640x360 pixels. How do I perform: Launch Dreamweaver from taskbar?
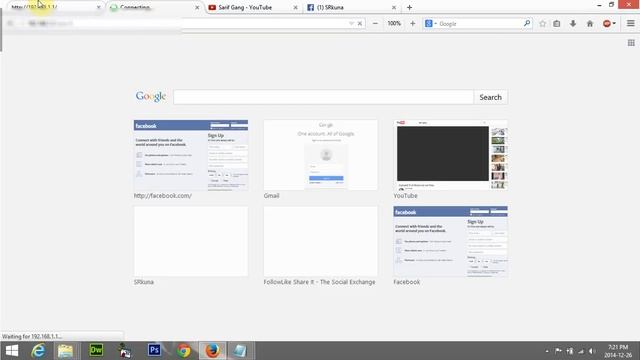[x=96, y=350]
